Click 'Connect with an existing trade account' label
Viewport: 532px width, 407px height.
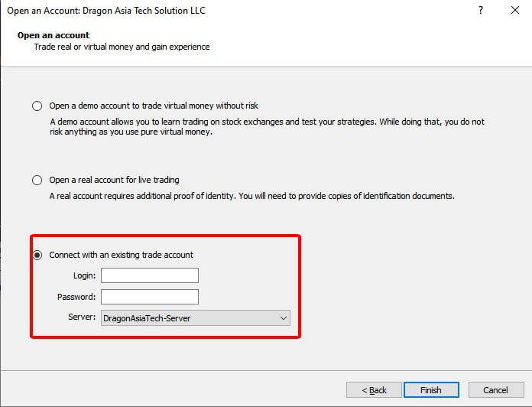tap(121, 255)
